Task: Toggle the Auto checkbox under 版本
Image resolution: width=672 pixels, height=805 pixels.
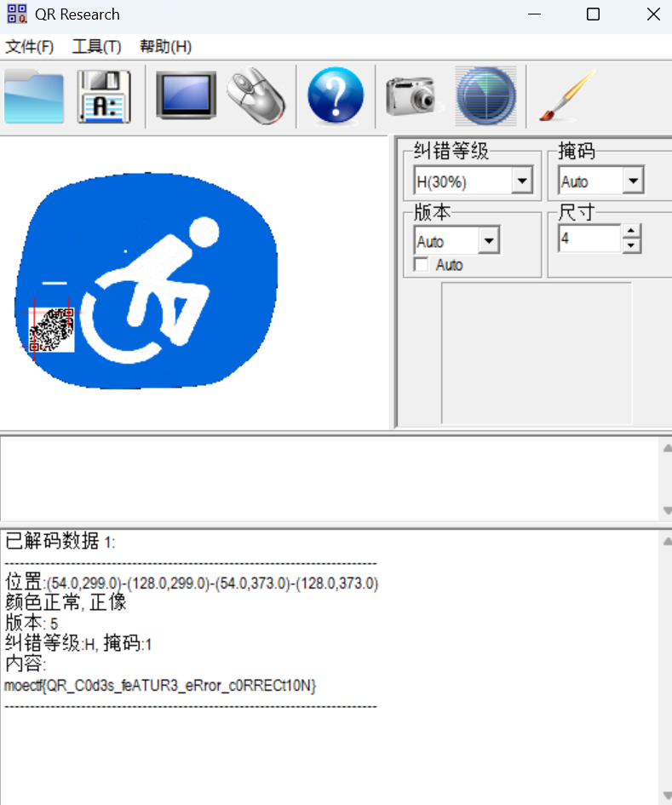Action: point(422,265)
